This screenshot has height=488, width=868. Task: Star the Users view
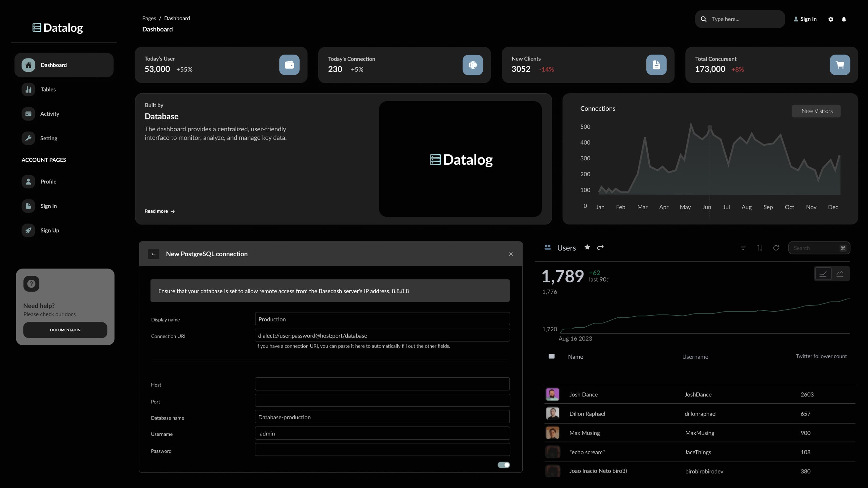(587, 247)
